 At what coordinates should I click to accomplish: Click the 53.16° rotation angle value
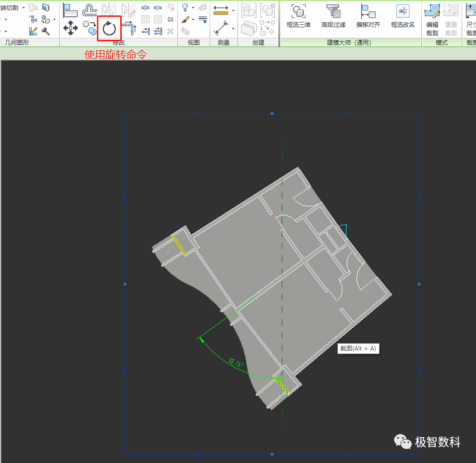pos(236,363)
